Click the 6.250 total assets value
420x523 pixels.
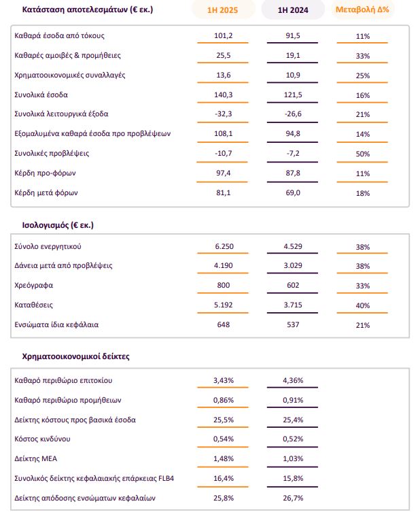(x=222, y=246)
